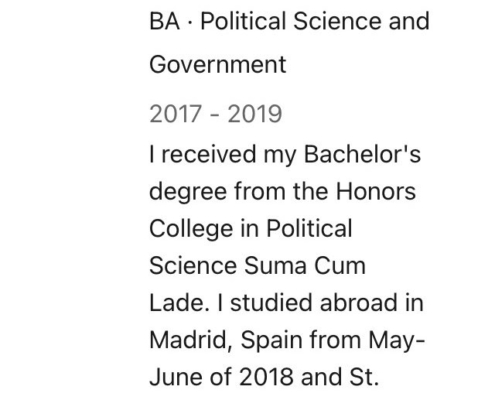Click the word 'Bachelor's' in description
495x400 pixels.
pyautogui.click(x=362, y=154)
